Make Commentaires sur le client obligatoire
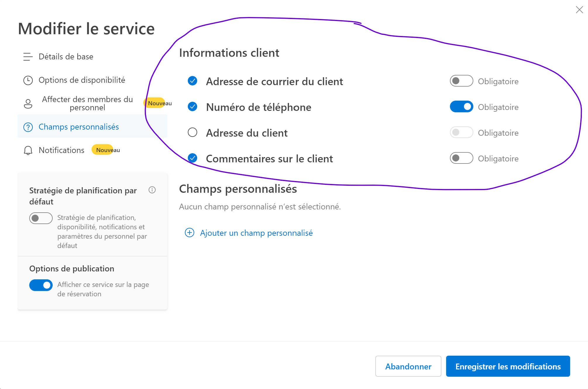The width and height of the screenshot is (588, 389). (x=461, y=158)
